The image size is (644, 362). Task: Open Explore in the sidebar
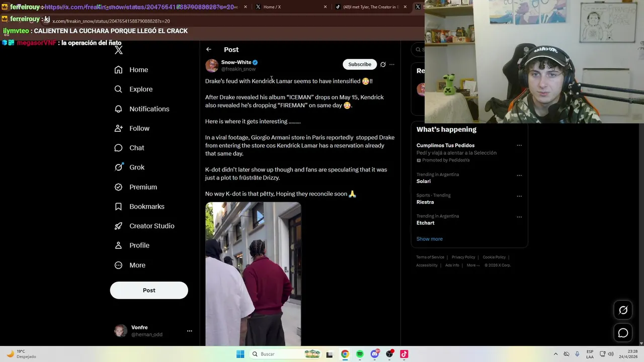tap(133, 89)
